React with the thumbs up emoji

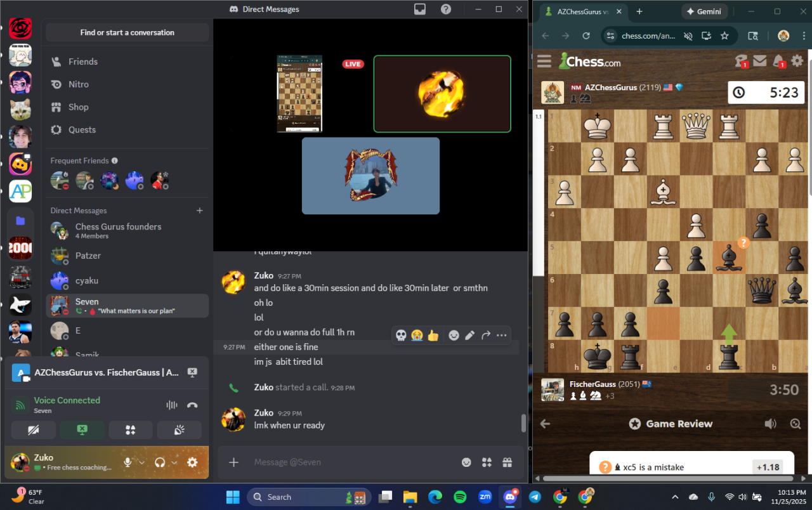(433, 336)
